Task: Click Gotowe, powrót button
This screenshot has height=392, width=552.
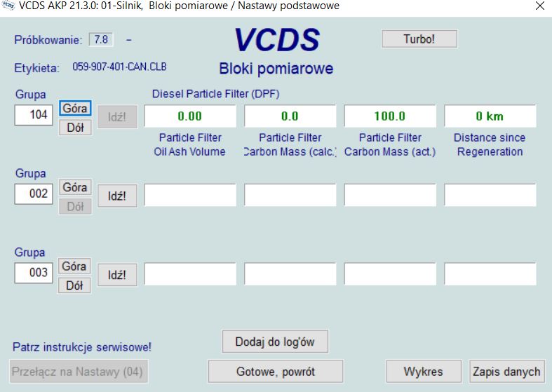Action: (x=275, y=371)
